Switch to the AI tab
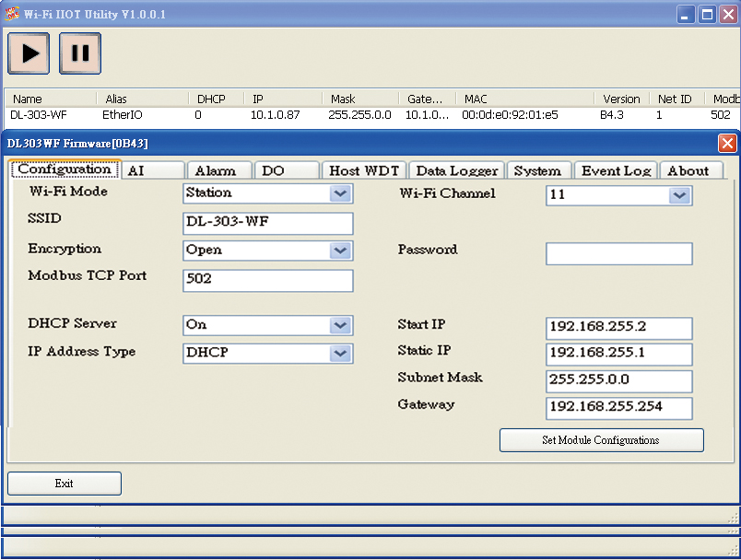 click(x=136, y=170)
